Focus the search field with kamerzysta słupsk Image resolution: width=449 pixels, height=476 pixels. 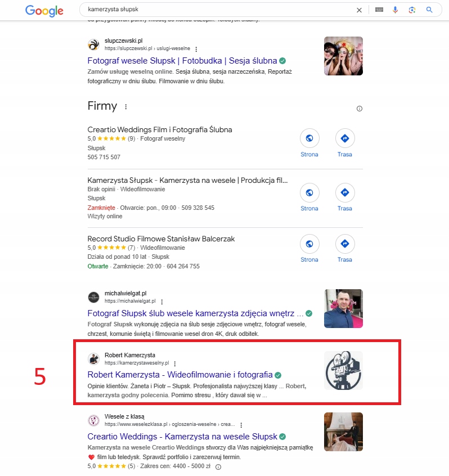tap(214, 10)
